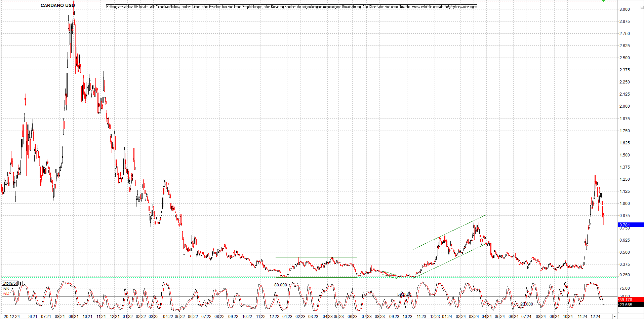This screenshot has width=644, height=319.
Task: Click the '11 24' time axis label
Action: 582,317
